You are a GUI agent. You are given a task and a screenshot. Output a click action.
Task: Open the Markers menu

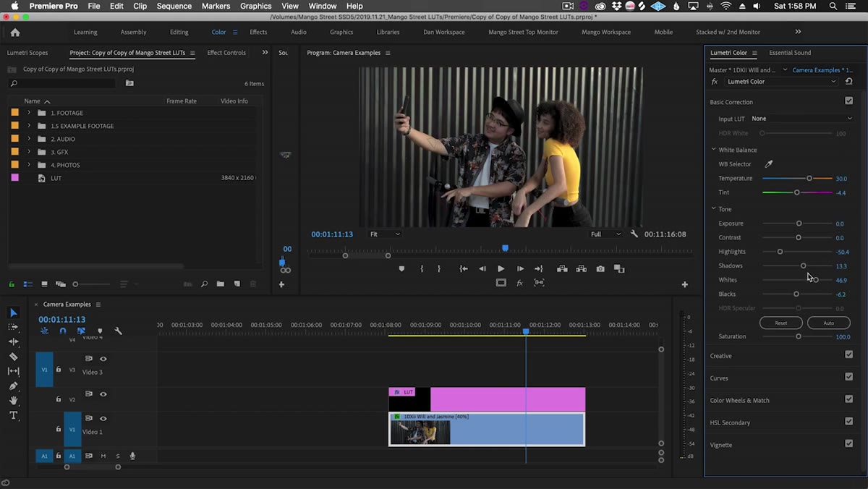216,6
